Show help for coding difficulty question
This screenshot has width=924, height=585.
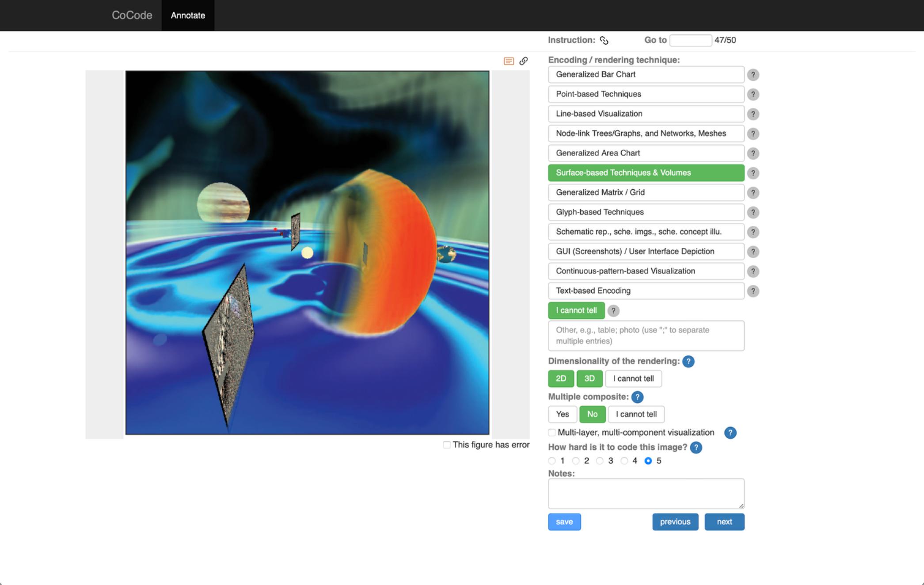tap(696, 447)
